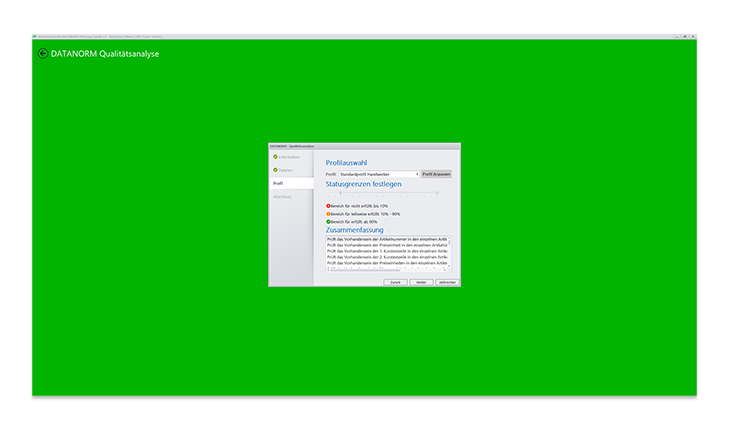
Task: Select the summary line about 1. Kurztextzeile
Action: pos(387,251)
